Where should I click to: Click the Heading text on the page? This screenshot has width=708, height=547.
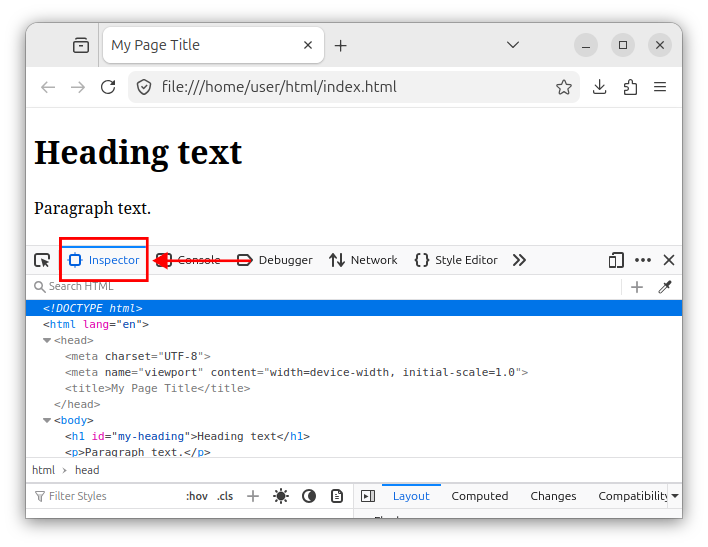click(x=138, y=153)
